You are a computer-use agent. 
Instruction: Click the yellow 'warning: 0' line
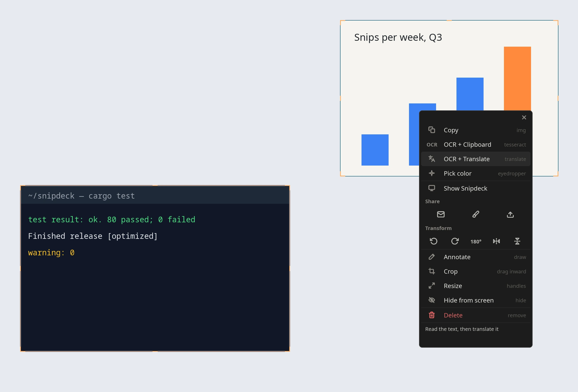(x=51, y=252)
